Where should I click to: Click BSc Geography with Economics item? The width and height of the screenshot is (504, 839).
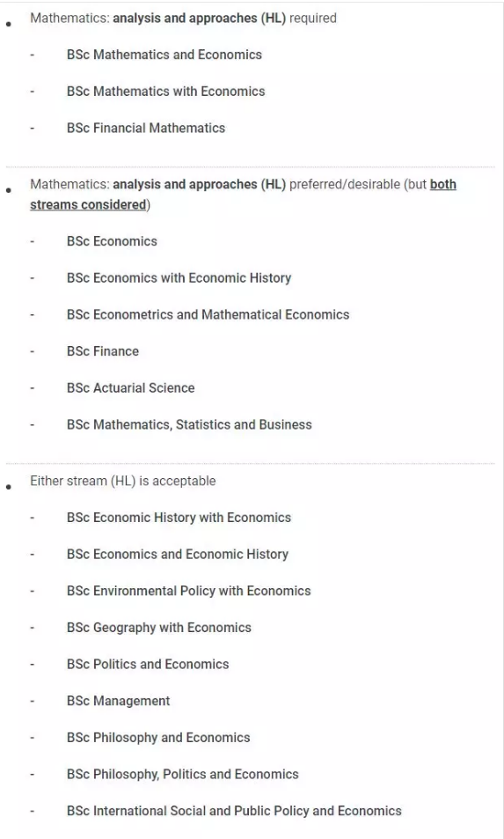click(158, 628)
